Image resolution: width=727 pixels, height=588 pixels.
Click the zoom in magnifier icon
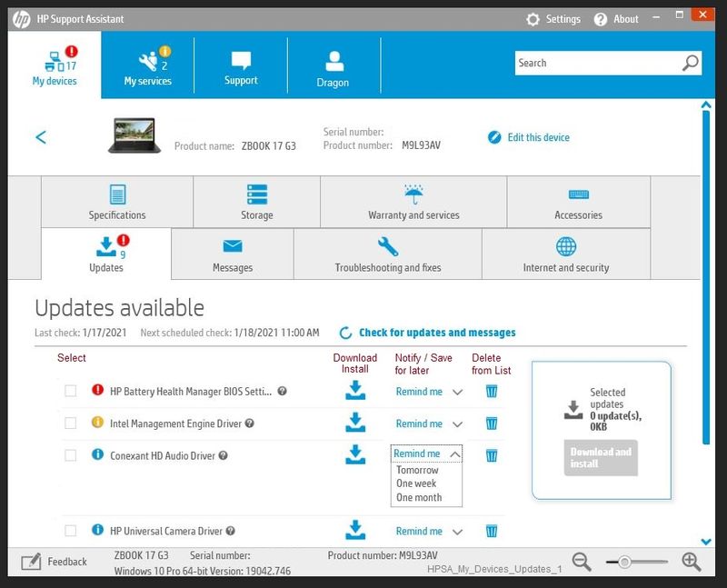pyautogui.click(x=692, y=562)
